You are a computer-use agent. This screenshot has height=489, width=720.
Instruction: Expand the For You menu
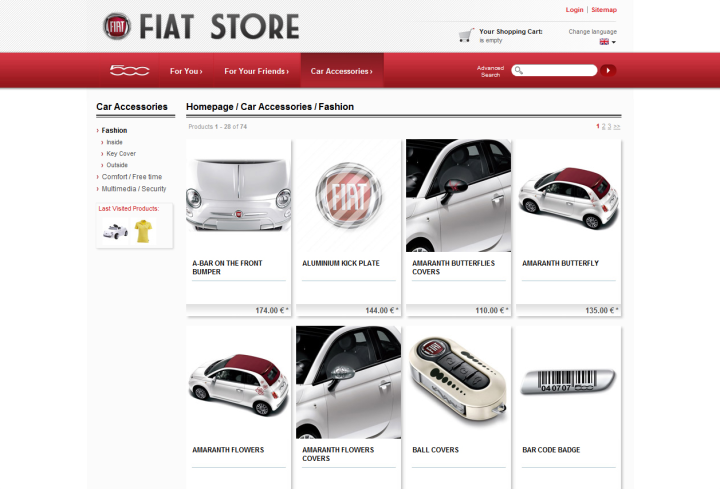186,71
